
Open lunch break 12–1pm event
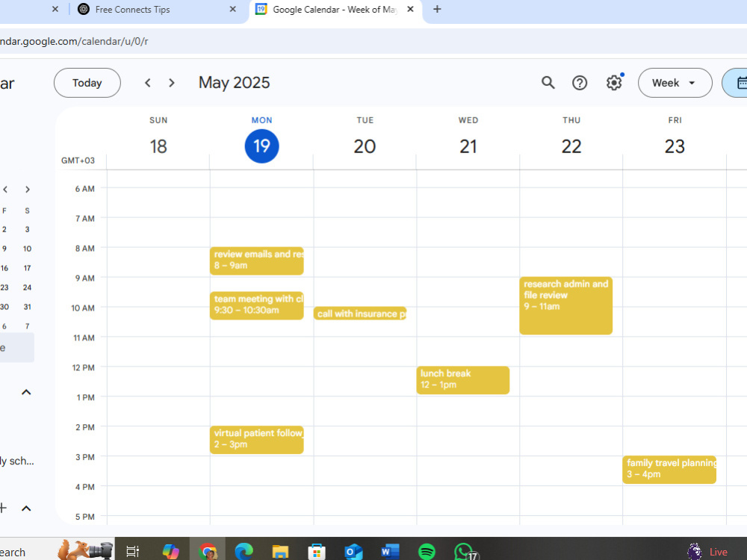463,380
